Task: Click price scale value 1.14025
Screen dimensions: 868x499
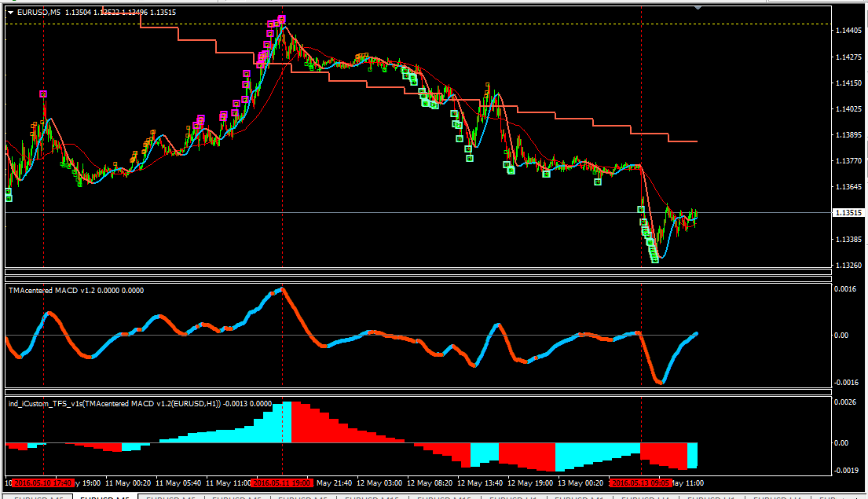Action: pos(848,109)
